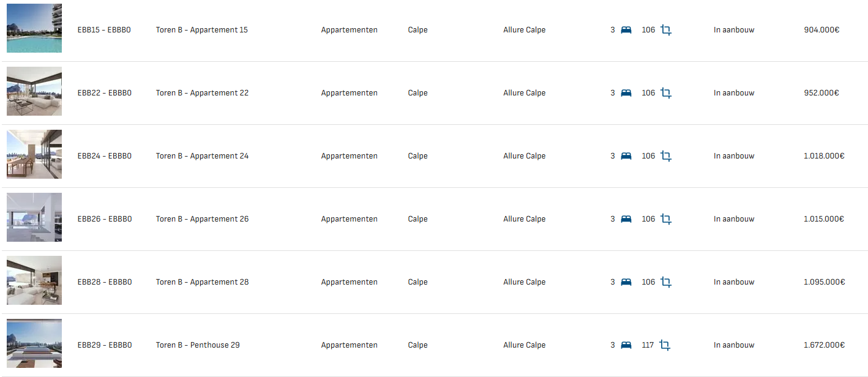Click the area crop icon for Appartement 15
The width and height of the screenshot is (868, 377).
[x=666, y=30]
